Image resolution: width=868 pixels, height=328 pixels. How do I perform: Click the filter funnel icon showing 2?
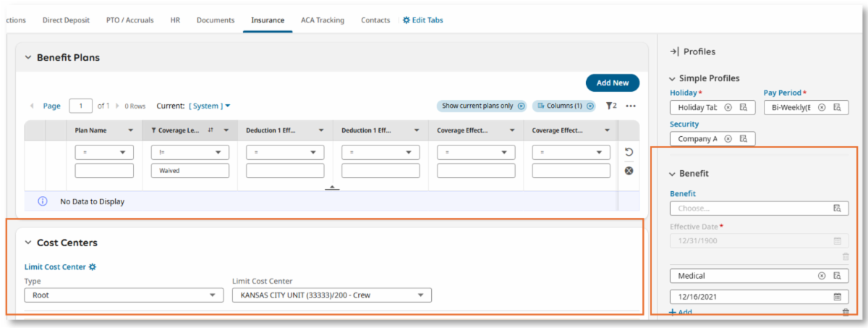point(610,106)
